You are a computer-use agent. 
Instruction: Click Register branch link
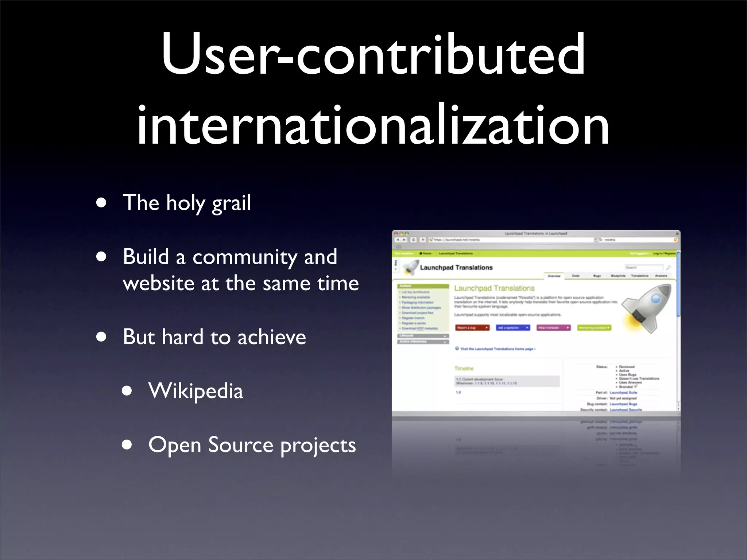(413, 318)
